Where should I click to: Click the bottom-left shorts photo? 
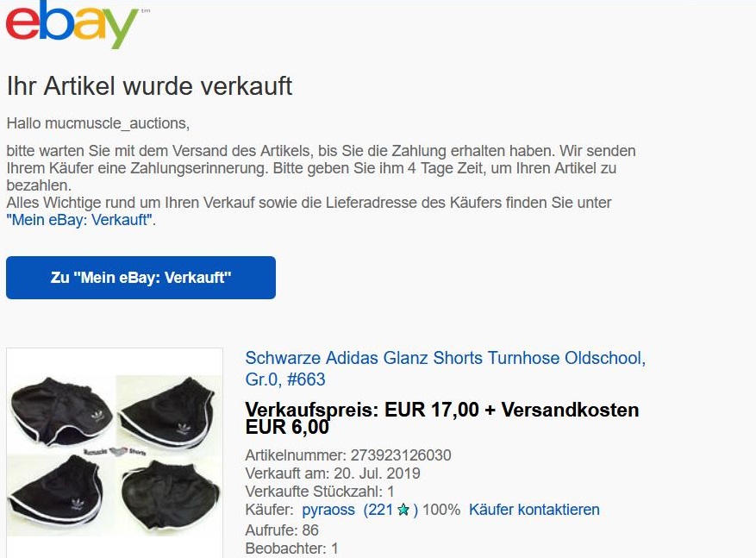[x=56, y=492]
